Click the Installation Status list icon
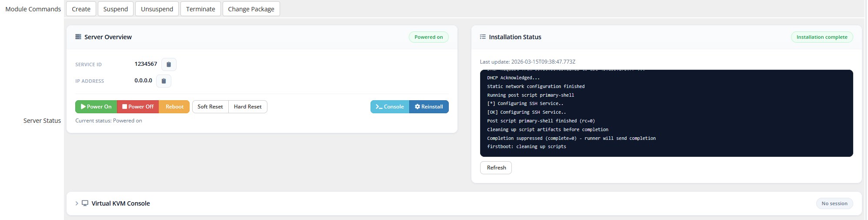Screen dimensions: 868x220 483,37
